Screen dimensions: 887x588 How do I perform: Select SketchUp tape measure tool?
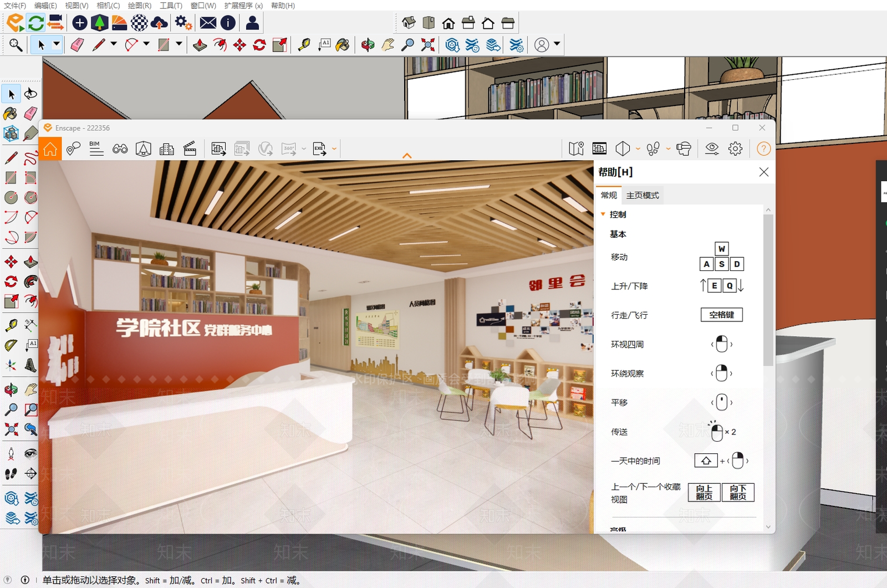coord(304,45)
